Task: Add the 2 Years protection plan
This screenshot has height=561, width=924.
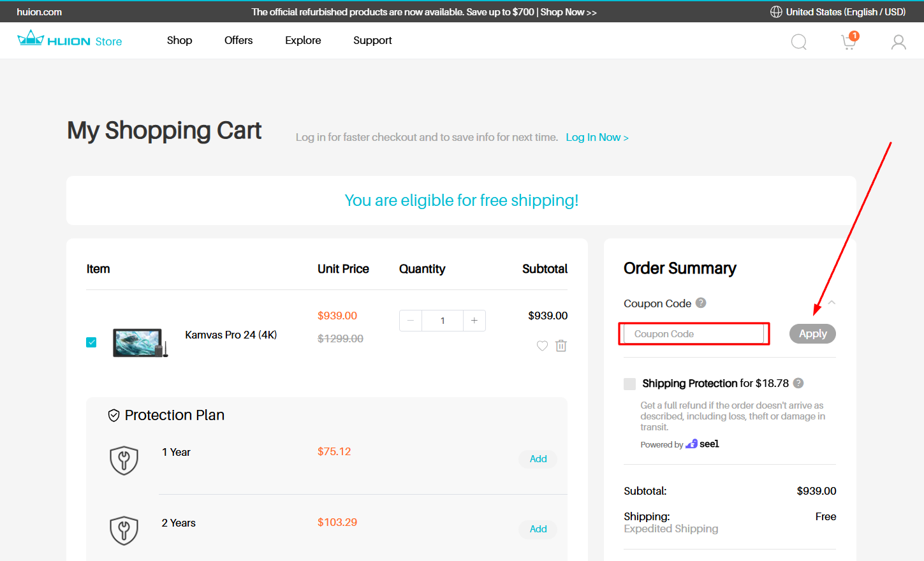Action: coord(538,529)
